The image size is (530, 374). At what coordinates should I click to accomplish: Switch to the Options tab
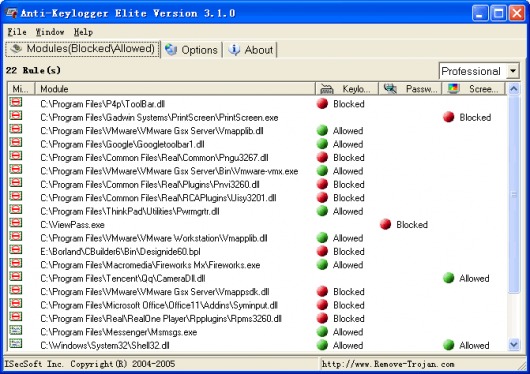[191, 50]
